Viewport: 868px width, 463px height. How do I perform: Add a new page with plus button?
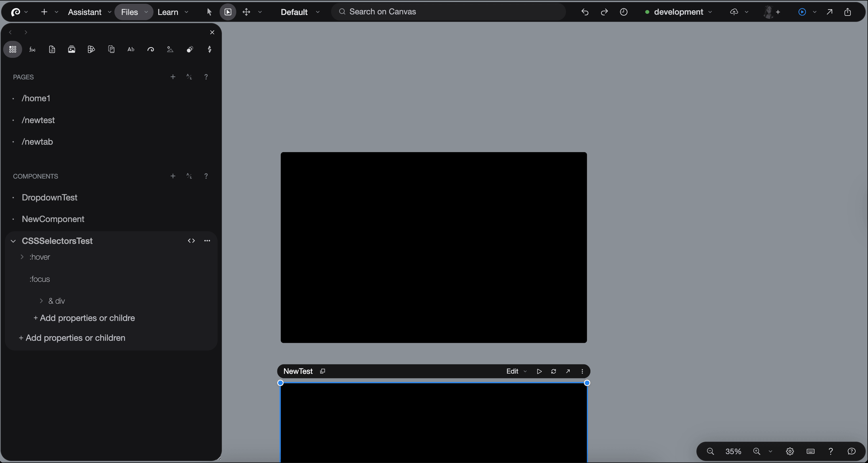click(x=173, y=77)
